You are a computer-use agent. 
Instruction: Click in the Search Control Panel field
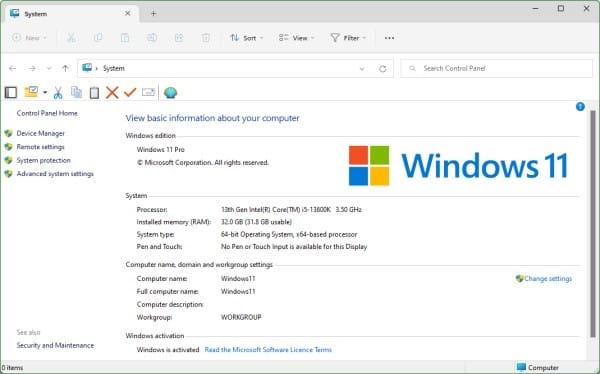496,69
